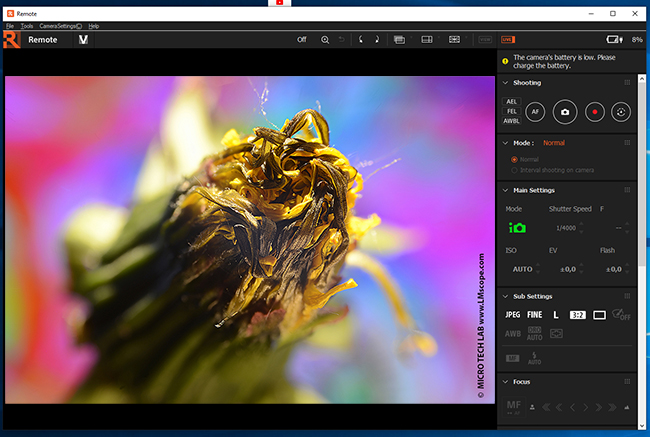This screenshot has height=437, width=650.
Task: Open the File menu
Action: [10, 25]
